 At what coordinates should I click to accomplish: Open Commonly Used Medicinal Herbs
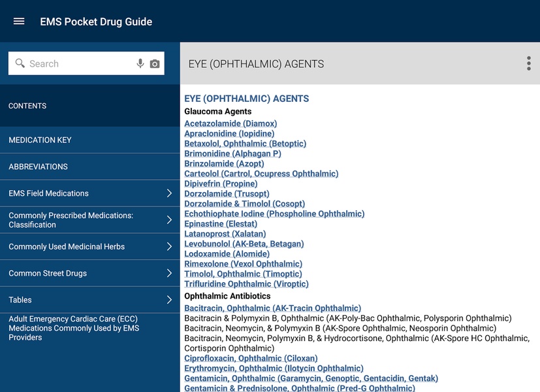coord(90,247)
